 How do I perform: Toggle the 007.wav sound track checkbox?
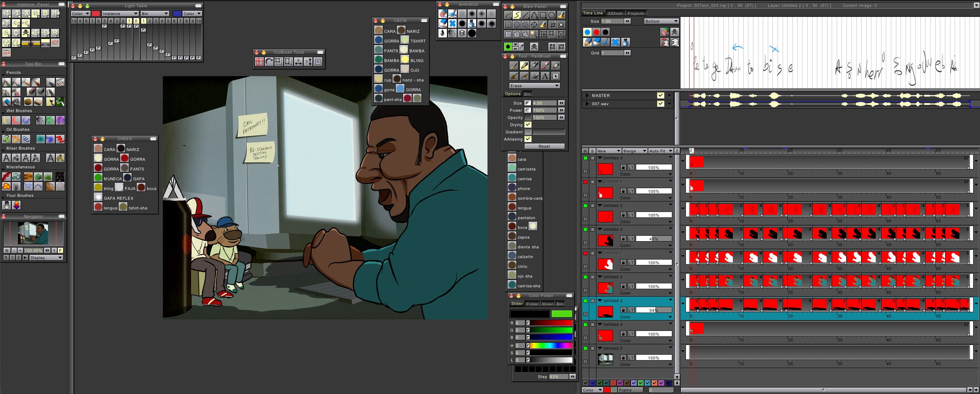[660, 104]
